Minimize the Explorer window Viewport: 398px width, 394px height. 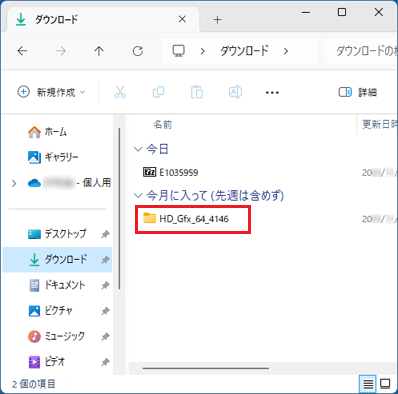(306, 13)
